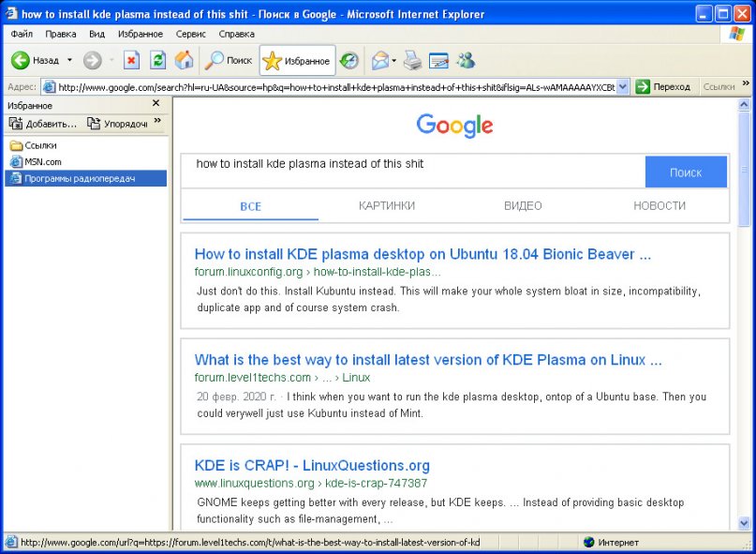Open the Вид menu
Screen dimensions: 756x554
[x=96, y=34]
